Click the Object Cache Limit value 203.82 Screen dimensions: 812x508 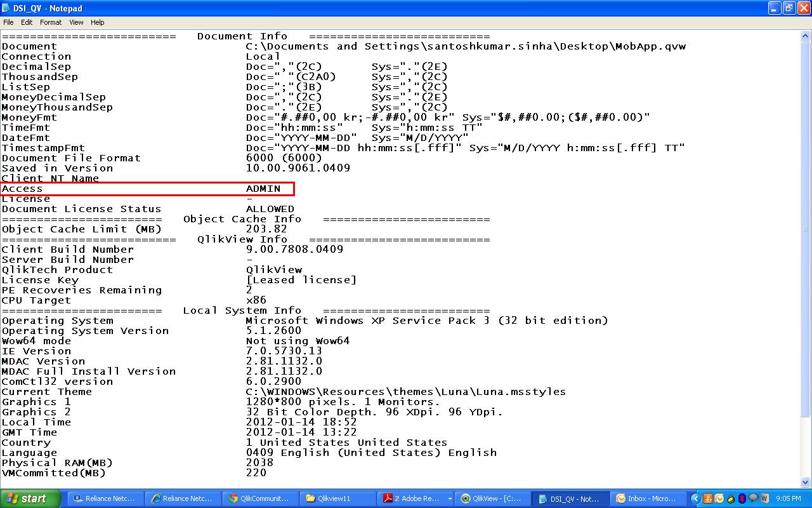point(266,229)
